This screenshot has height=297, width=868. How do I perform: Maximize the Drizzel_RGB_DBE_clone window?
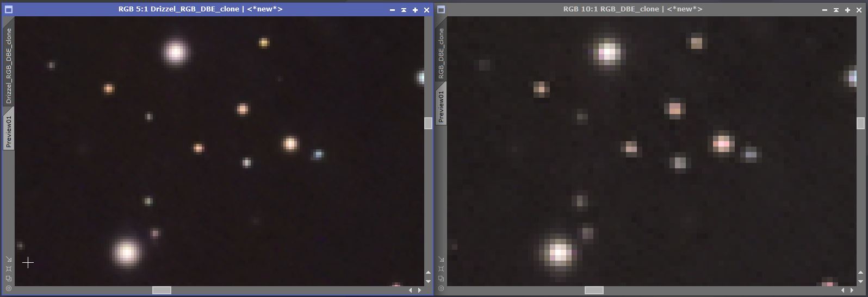[415, 10]
